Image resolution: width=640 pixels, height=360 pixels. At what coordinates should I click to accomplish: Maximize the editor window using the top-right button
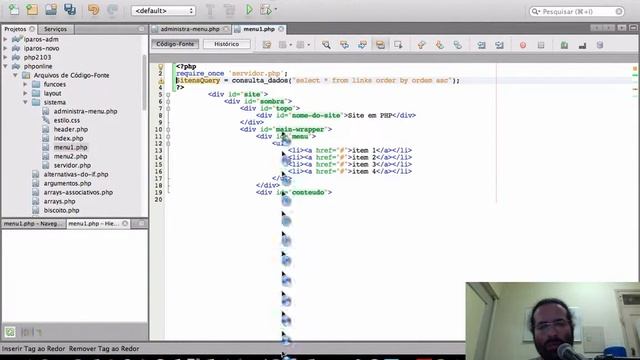pyautogui.click(x=633, y=28)
